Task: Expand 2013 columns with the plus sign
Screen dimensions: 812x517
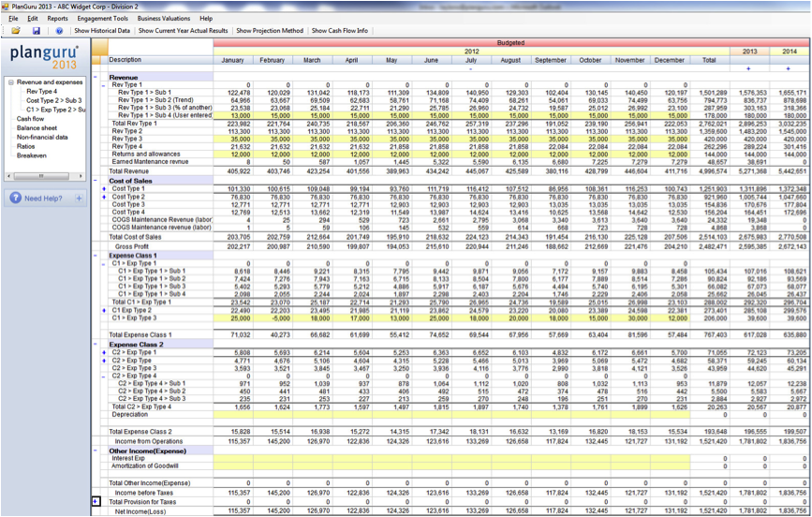Action: [749, 68]
